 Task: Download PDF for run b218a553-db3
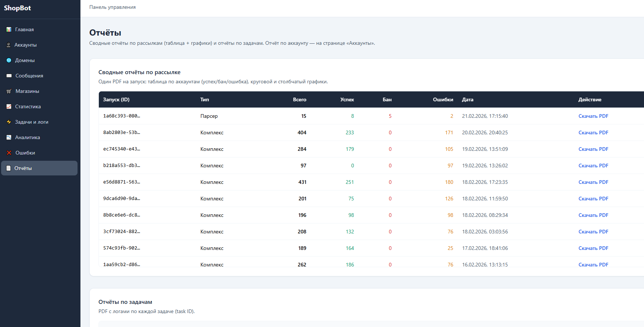coord(593,166)
